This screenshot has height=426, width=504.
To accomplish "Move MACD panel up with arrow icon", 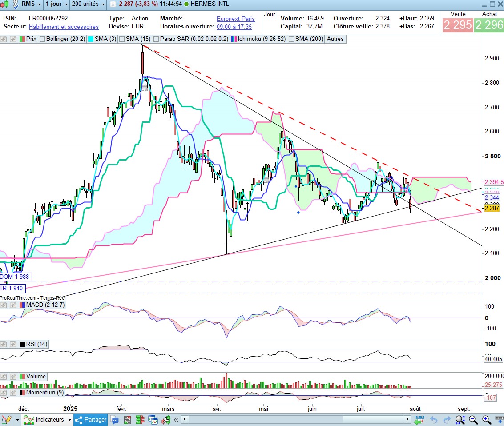I will [x=12, y=304].
